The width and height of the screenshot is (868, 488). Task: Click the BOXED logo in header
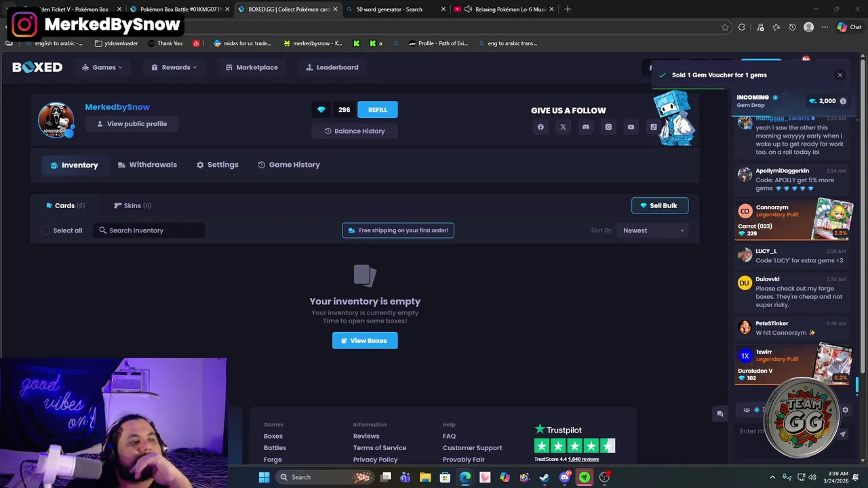click(x=37, y=67)
